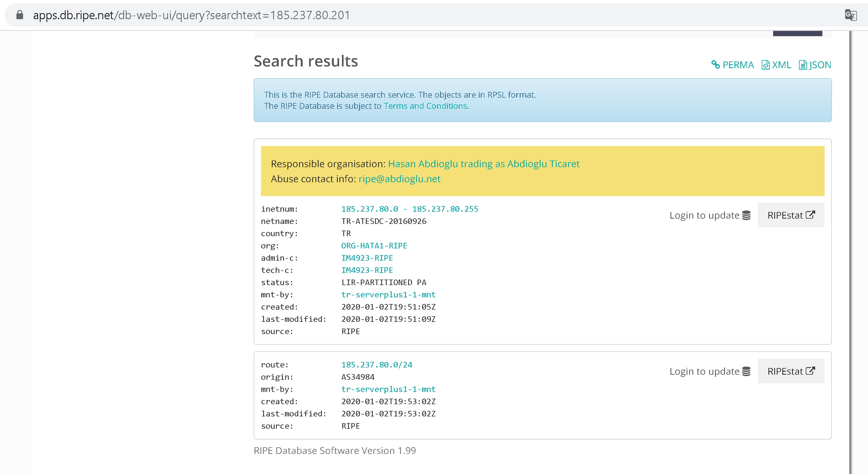Click abuse contact ripe@abdioglu.net

tap(399, 179)
